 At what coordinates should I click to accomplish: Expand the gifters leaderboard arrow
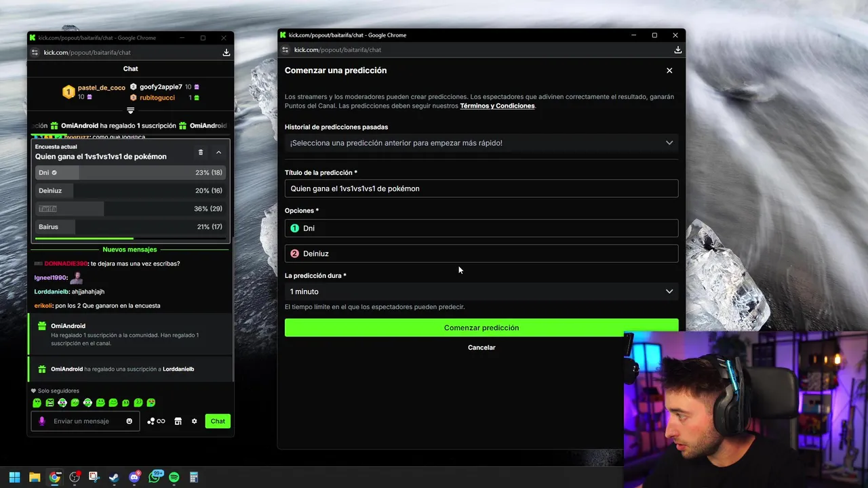click(x=131, y=110)
